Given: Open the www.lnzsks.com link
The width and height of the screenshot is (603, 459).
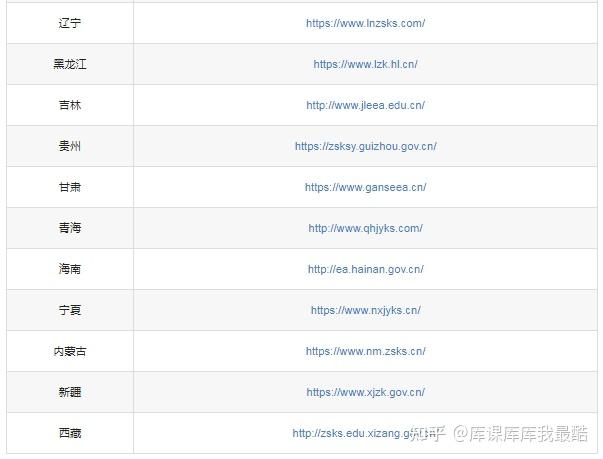Looking at the screenshot, I should click(x=365, y=23).
